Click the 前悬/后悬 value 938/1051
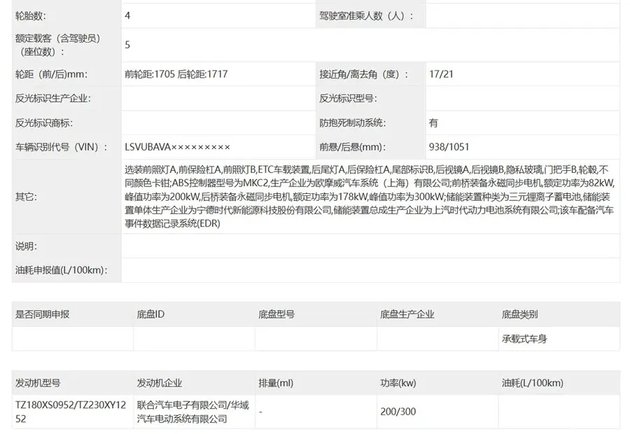630x434 pixels. tap(446, 146)
